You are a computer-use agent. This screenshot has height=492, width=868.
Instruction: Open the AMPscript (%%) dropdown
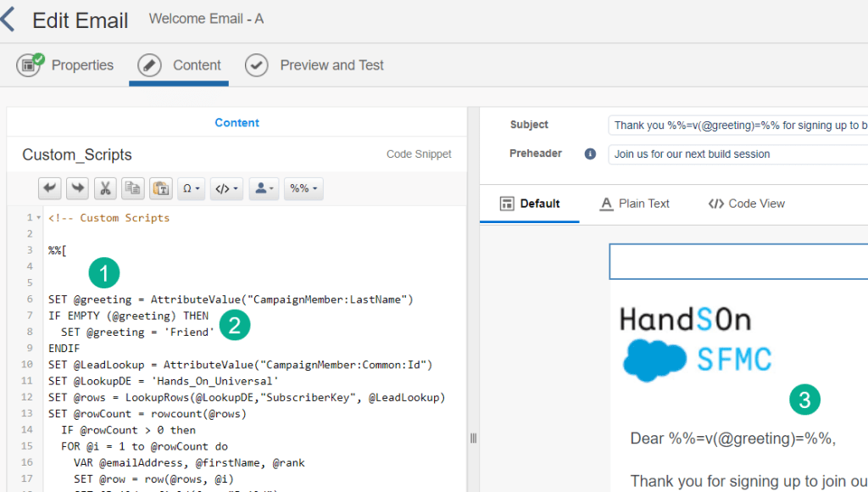303,188
